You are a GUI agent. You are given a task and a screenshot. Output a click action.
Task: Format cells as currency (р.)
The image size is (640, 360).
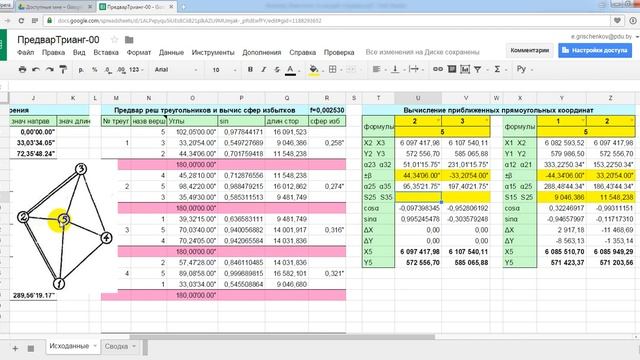tap(81, 69)
